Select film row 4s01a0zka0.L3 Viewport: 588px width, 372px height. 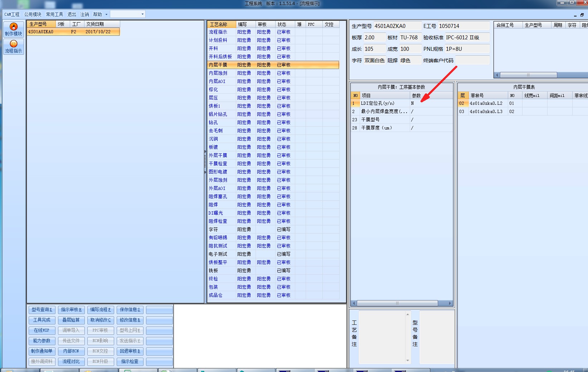[523, 112]
